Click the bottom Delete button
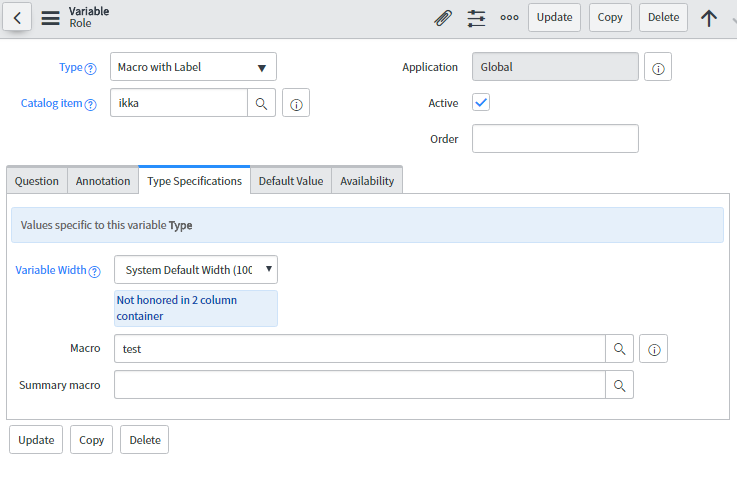Viewport: 737px width, 483px height. 145,440
